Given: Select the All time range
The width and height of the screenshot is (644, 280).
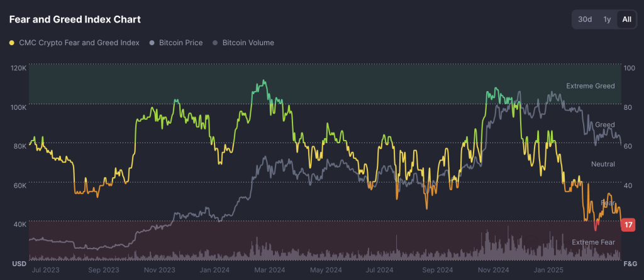Looking at the screenshot, I should point(627,19).
